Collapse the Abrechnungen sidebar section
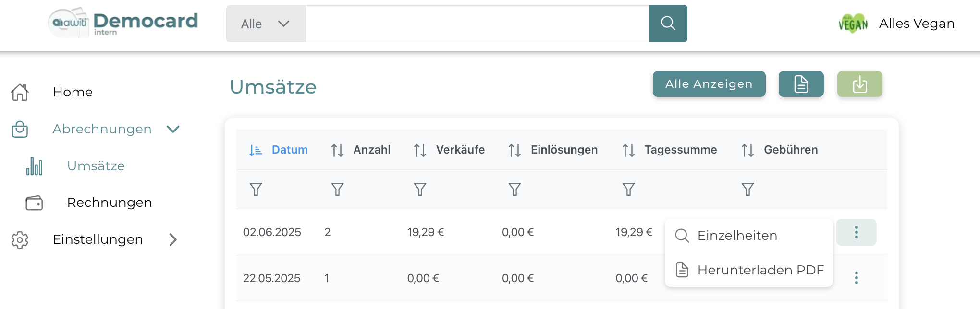The height and width of the screenshot is (309, 980). (173, 129)
